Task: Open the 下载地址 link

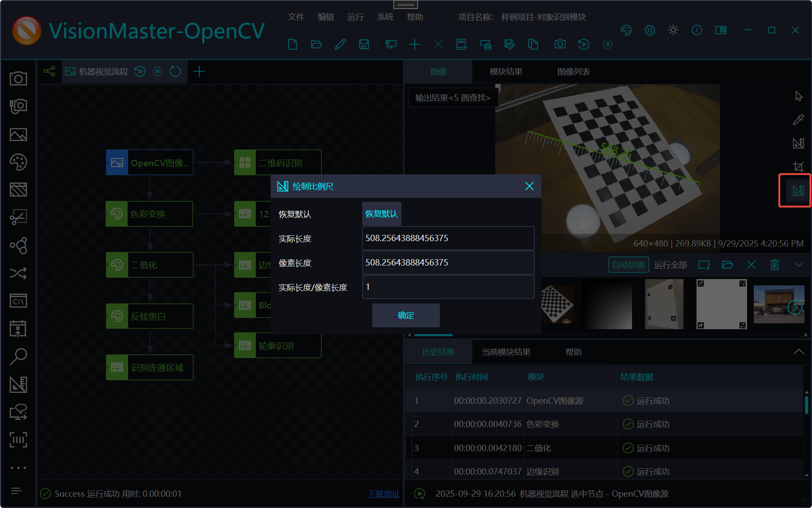Action: click(x=383, y=494)
